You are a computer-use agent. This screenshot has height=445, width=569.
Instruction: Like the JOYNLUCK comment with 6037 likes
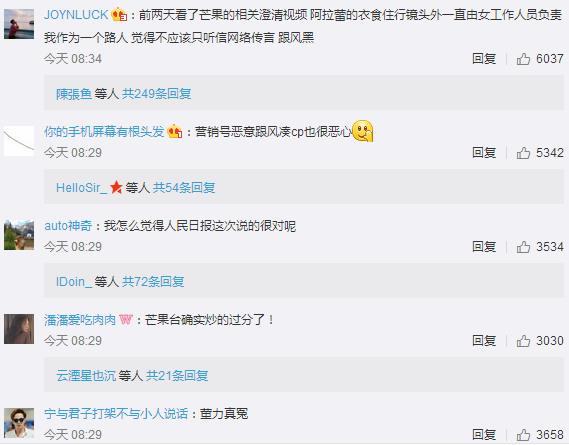tap(523, 59)
